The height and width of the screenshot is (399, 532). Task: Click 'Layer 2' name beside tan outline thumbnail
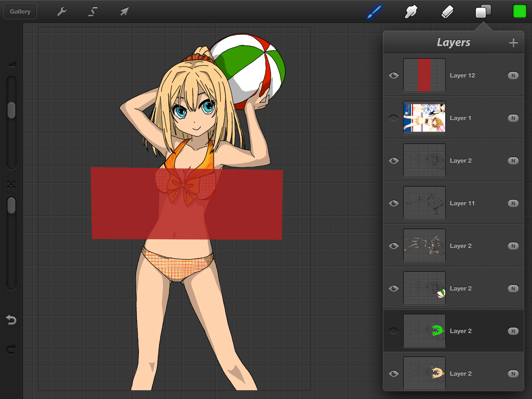[x=461, y=246]
